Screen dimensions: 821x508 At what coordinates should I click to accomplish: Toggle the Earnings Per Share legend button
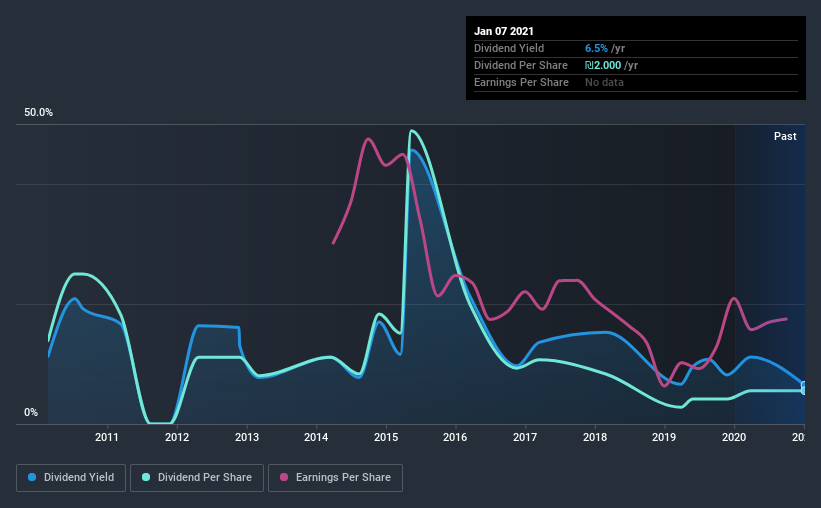(335, 478)
